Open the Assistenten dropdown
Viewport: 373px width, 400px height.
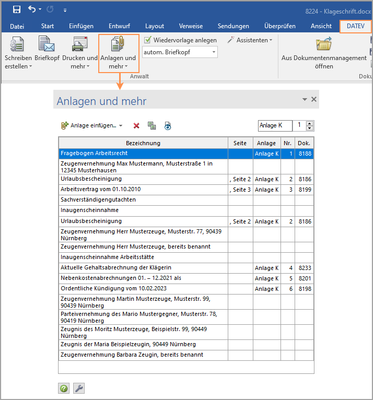(250, 40)
